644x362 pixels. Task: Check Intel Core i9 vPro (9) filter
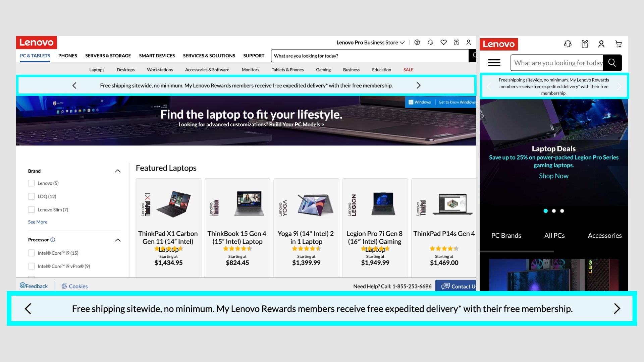(x=32, y=266)
